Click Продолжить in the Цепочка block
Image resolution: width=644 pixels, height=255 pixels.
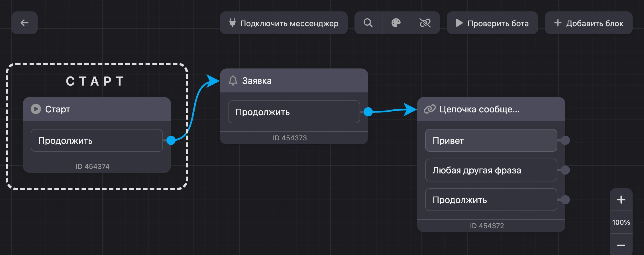point(491,200)
